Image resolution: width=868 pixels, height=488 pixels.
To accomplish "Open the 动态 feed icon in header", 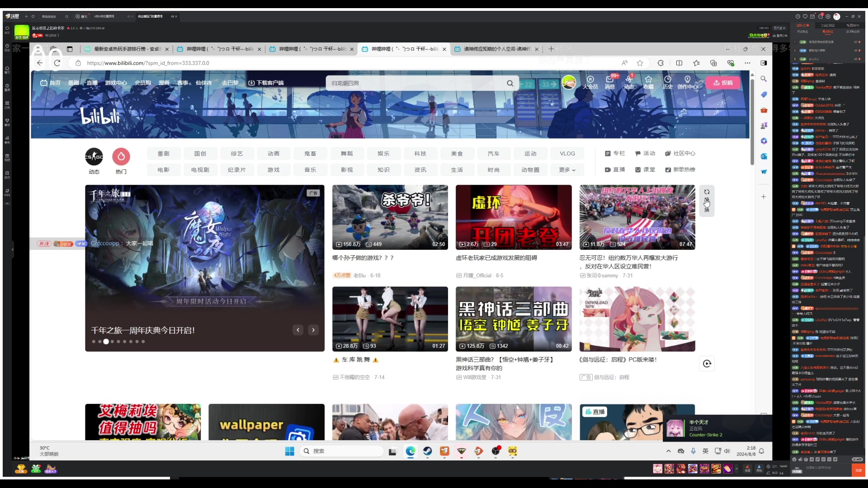I will click(629, 82).
